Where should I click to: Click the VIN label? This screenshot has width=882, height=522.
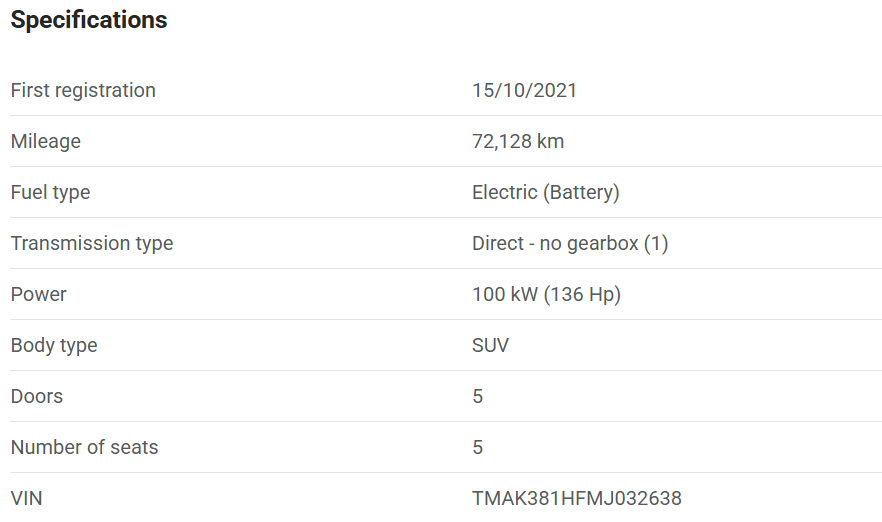(26, 498)
